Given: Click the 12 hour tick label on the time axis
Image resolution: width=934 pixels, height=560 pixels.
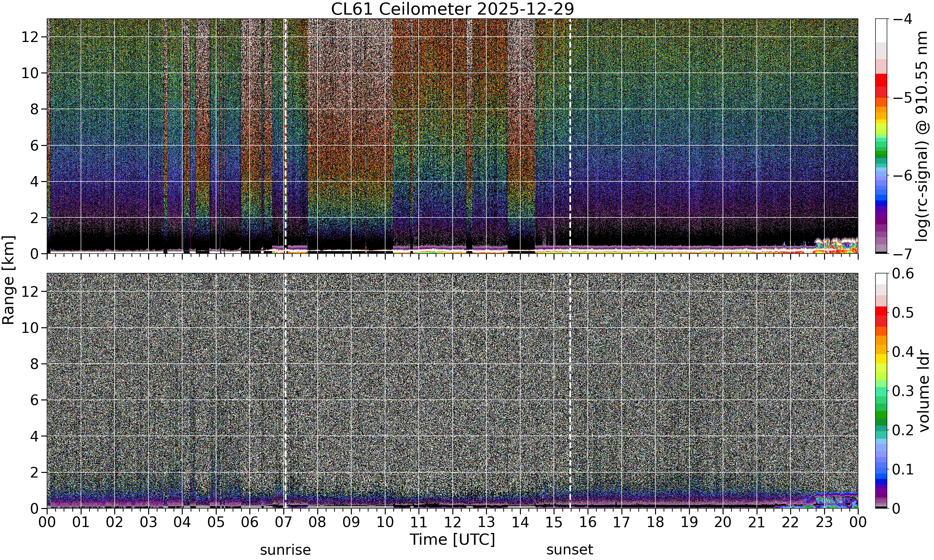Looking at the screenshot, I should pyautogui.click(x=452, y=523).
